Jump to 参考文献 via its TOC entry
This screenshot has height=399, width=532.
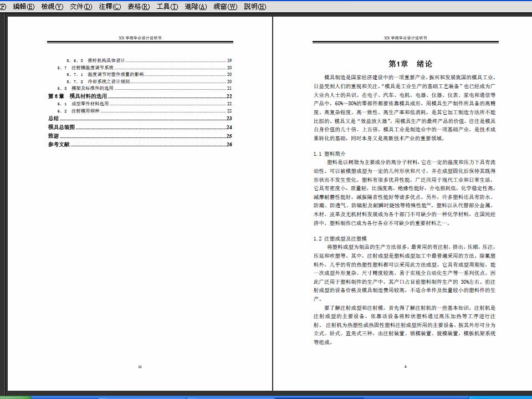[x=58, y=145]
